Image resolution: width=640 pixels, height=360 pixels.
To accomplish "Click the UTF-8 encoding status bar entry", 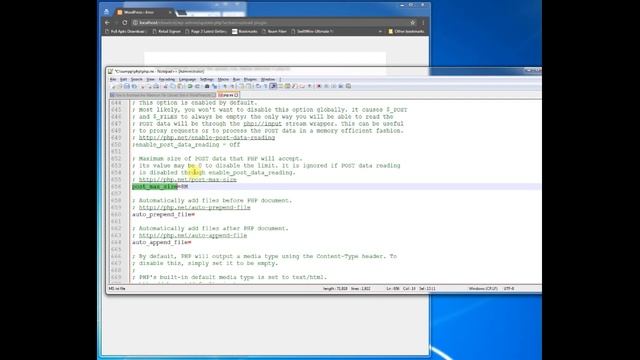I will coord(509,289).
